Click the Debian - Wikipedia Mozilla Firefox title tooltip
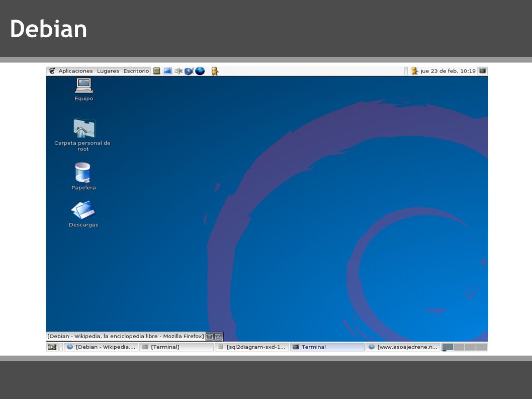The height and width of the screenshot is (399, 532). click(x=126, y=337)
